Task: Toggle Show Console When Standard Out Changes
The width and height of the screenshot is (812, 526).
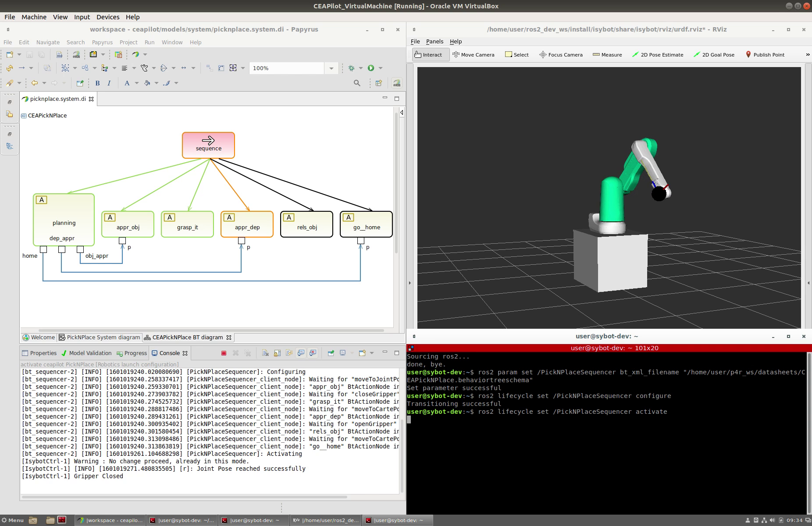Action: pyautogui.click(x=301, y=353)
